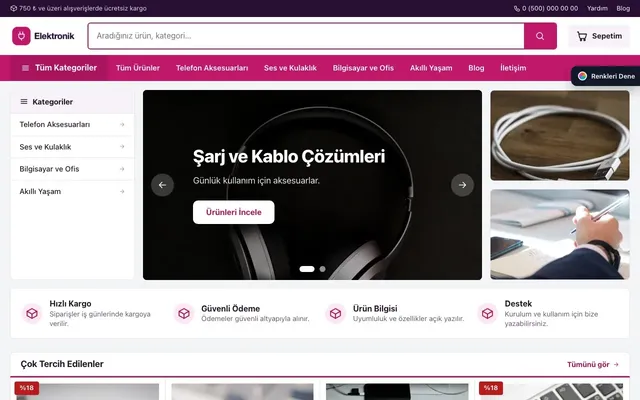Click the phone number 0 (500) 000 00 00

click(550, 8)
